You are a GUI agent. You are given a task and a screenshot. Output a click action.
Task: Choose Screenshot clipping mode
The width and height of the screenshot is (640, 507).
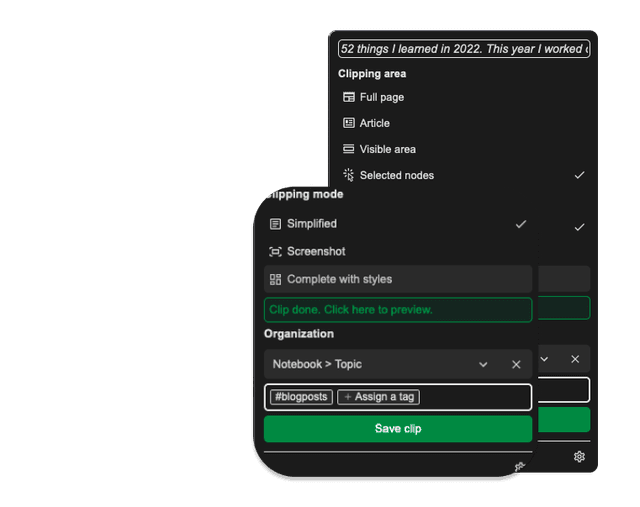(398, 251)
